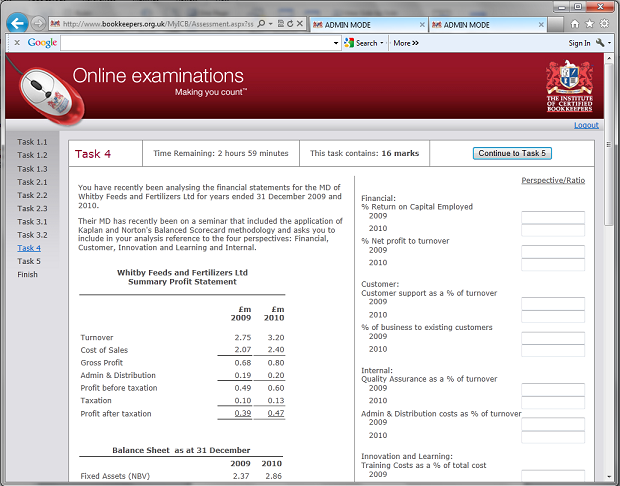The height and width of the screenshot is (486, 620).
Task: Click the 2010 Quality Assurance % field
Action: [x=553, y=403]
